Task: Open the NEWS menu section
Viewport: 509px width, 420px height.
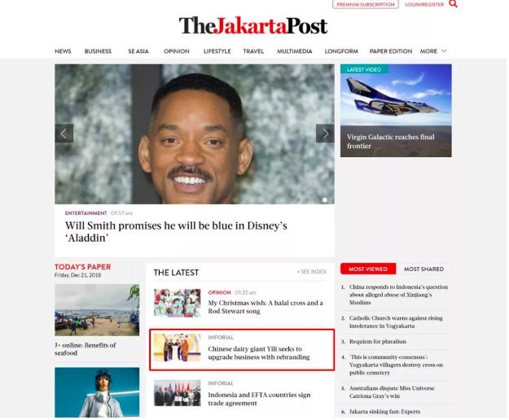Action: click(x=63, y=51)
